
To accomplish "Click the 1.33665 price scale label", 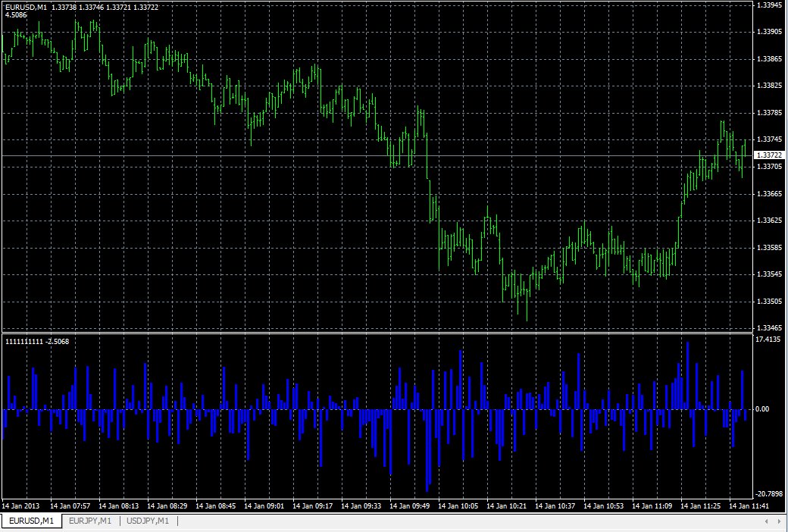I will [769, 193].
